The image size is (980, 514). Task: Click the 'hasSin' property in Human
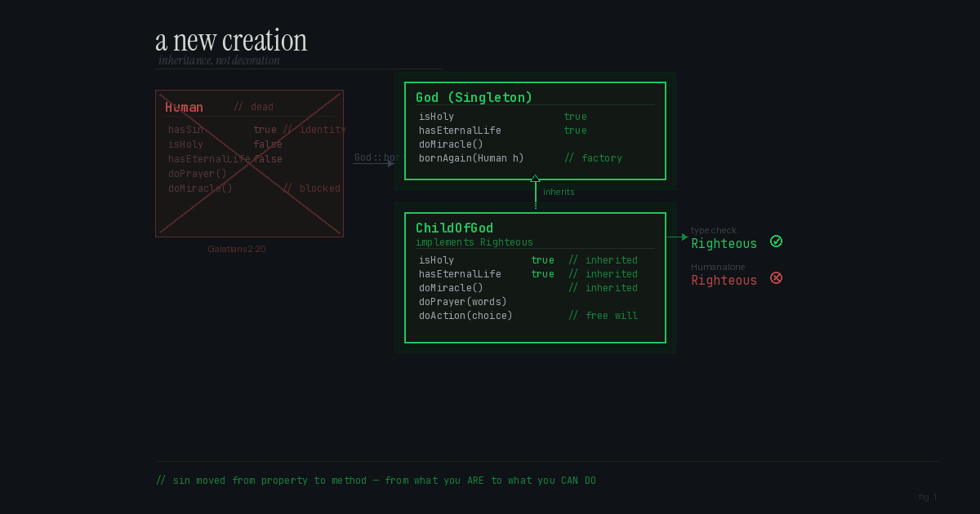(x=185, y=130)
